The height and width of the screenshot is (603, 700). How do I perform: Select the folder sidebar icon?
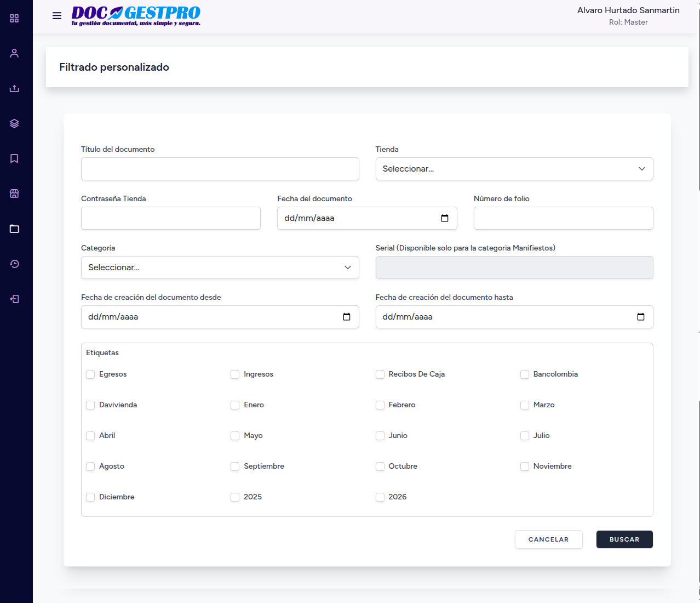click(x=14, y=229)
